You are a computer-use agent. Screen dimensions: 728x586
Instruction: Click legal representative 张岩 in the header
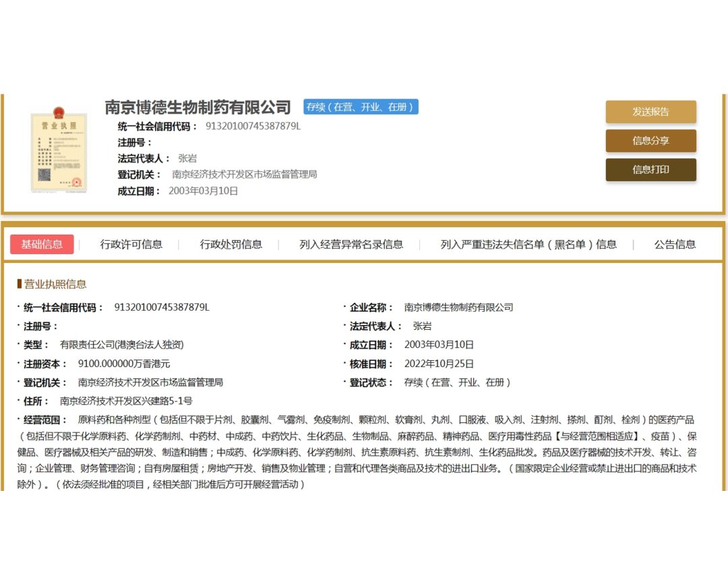click(x=187, y=158)
